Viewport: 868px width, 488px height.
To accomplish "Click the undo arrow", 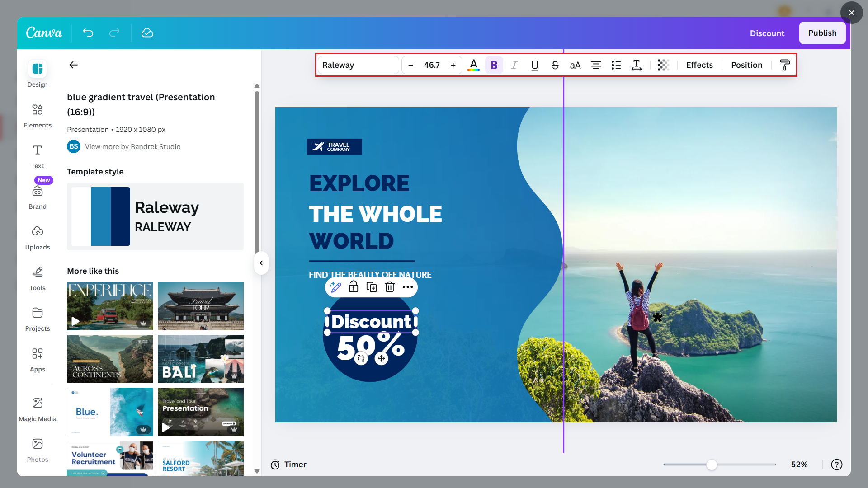I will pos(88,33).
